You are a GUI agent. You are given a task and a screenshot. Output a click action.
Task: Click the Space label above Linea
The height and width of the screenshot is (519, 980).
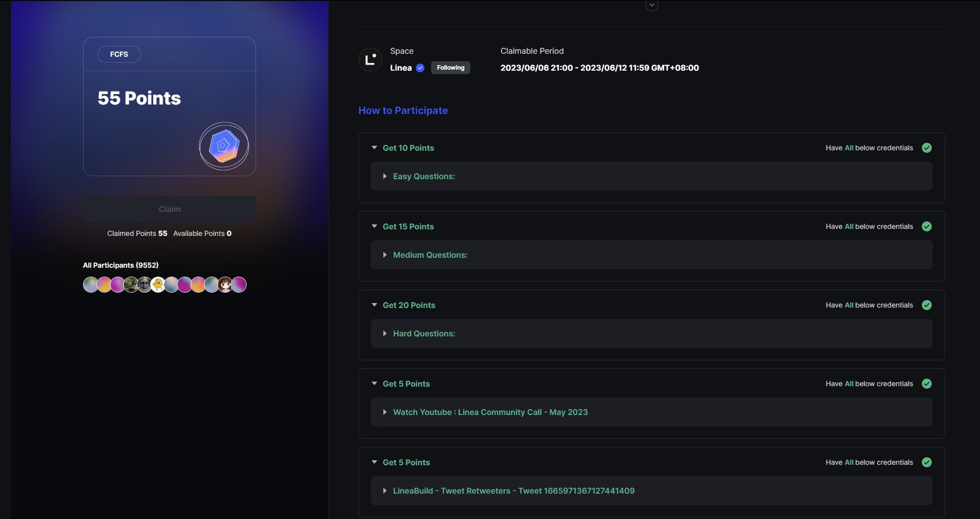click(x=402, y=51)
